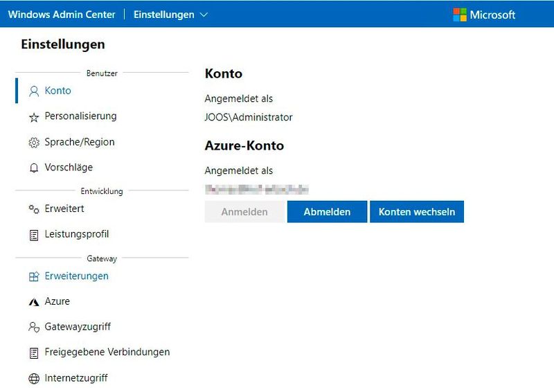Screen dimensions: 554x392
Task: Click the Erweitert gears icon
Action: [34, 209]
